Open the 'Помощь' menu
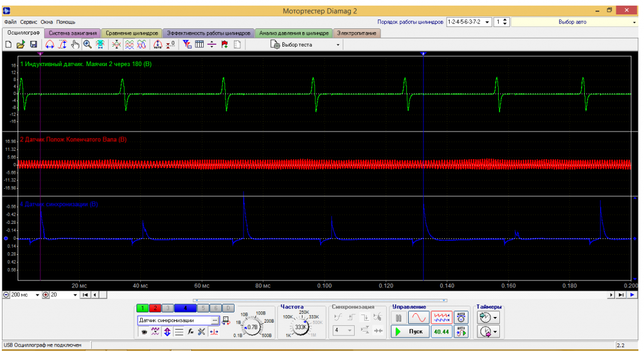Viewport: 644px width, 351px height. 65,22
